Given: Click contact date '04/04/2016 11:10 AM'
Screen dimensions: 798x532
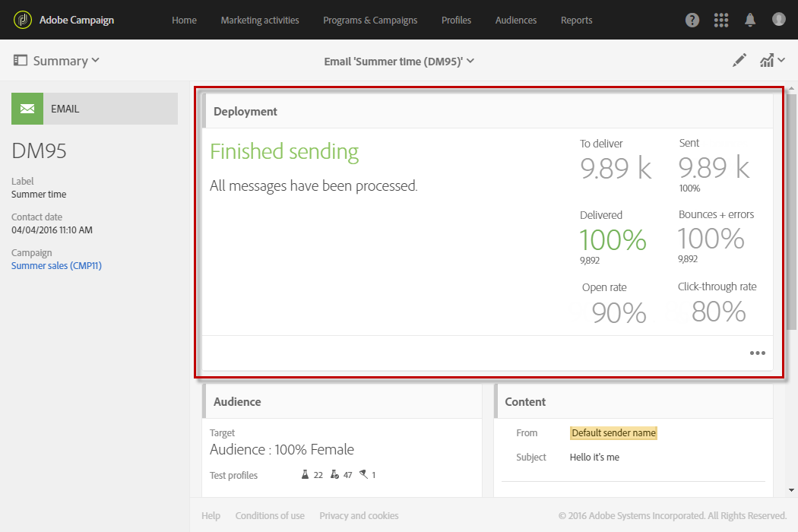Looking at the screenshot, I should click(x=52, y=230).
